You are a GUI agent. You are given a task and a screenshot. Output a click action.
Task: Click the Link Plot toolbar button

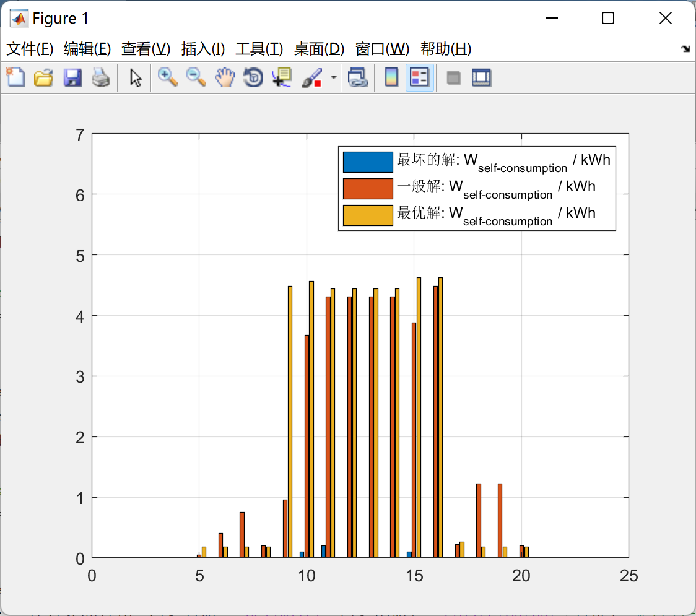coord(357,78)
